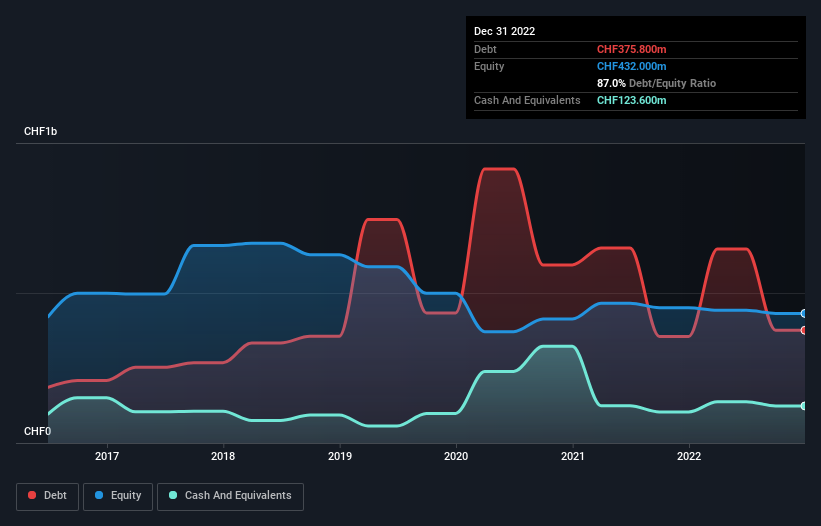Click the CHF0 y-axis label
The image size is (821, 526).
(38, 431)
